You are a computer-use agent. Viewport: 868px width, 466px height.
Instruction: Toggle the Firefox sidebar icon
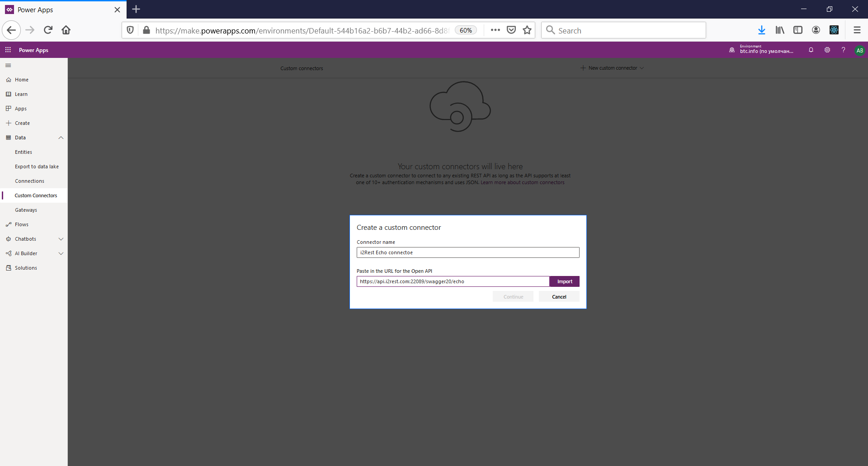coord(798,30)
